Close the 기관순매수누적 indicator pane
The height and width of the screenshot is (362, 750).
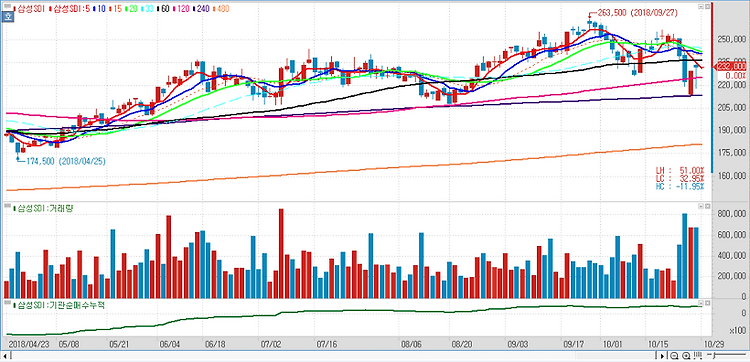click(x=706, y=303)
